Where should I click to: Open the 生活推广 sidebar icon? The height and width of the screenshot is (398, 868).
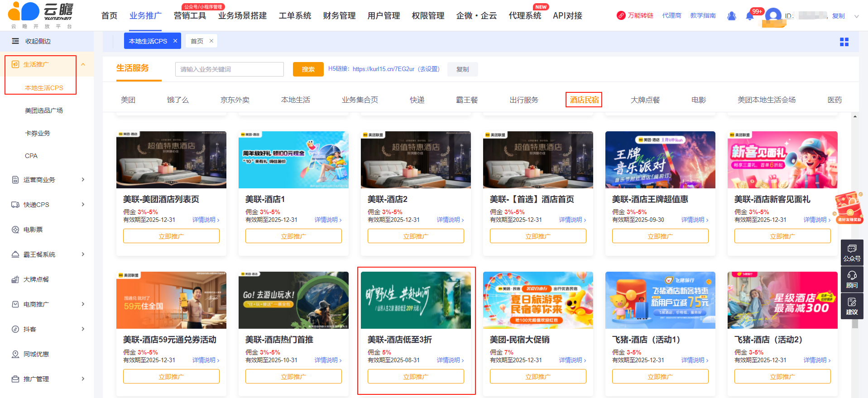15,64
